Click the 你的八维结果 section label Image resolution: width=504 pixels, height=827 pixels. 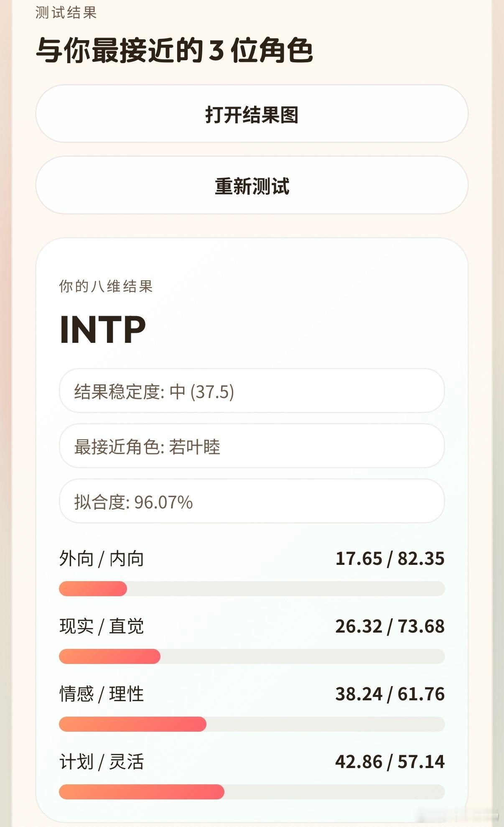[x=106, y=286]
